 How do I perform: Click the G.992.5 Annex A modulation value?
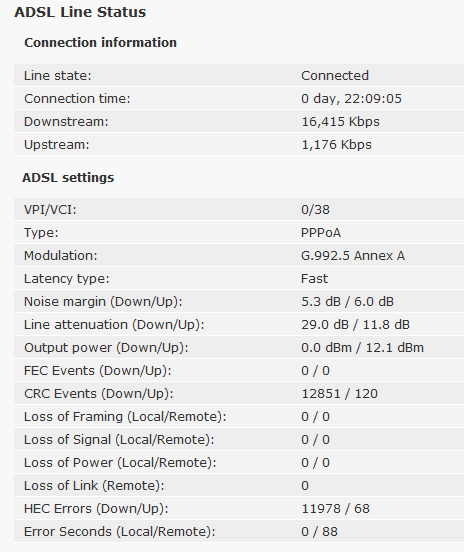pyautogui.click(x=353, y=256)
